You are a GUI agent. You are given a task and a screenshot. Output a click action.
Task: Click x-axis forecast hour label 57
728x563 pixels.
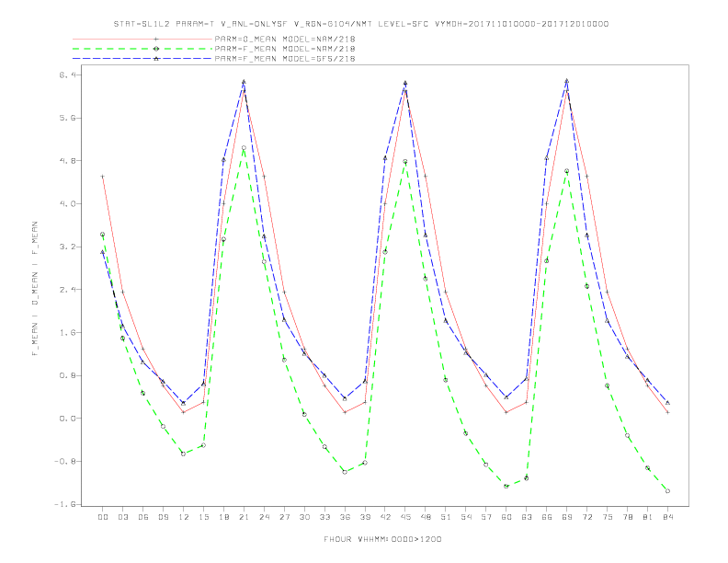coord(486,517)
